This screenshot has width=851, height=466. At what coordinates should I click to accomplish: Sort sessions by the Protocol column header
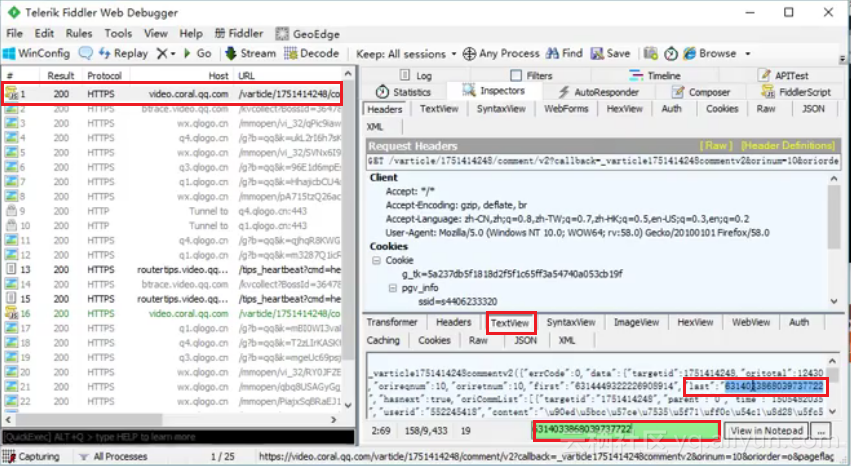click(x=105, y=75)
